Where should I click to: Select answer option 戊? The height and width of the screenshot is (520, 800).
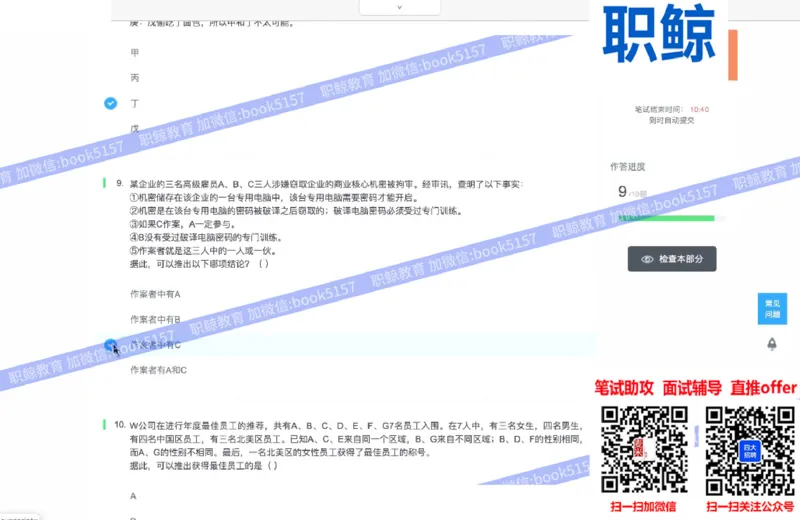click(135, 129)
